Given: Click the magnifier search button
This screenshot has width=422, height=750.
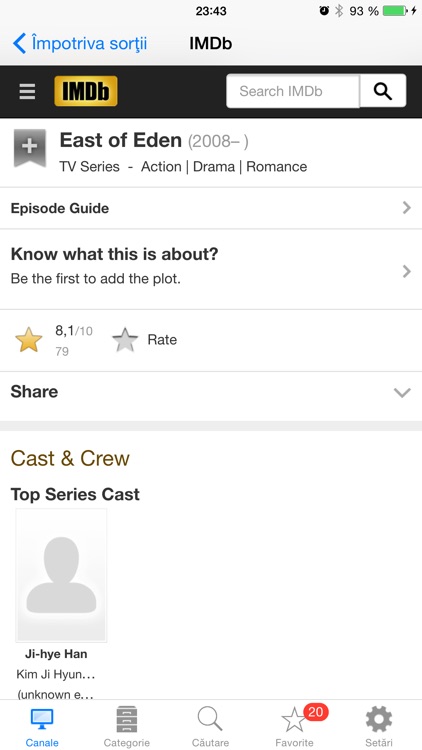Looking at the screenshot, I should click(x=383, y=91).
